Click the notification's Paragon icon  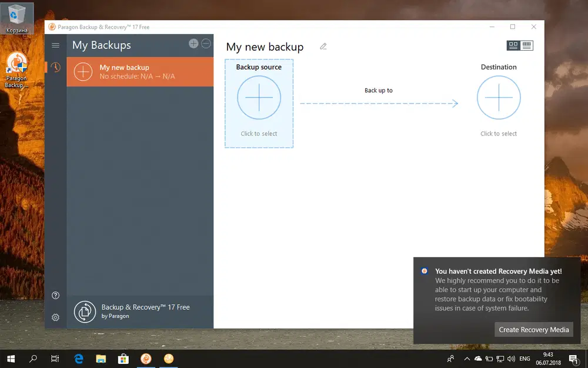click(425, 271)
